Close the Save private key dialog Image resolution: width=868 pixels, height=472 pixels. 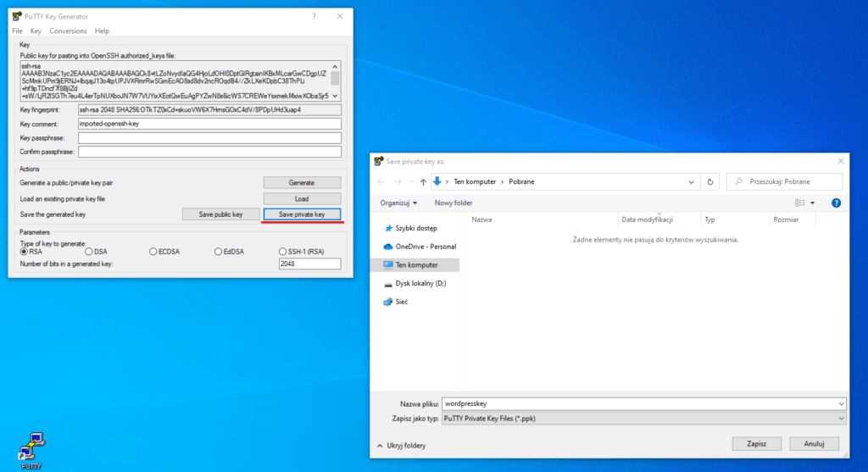tap(840, 162)
